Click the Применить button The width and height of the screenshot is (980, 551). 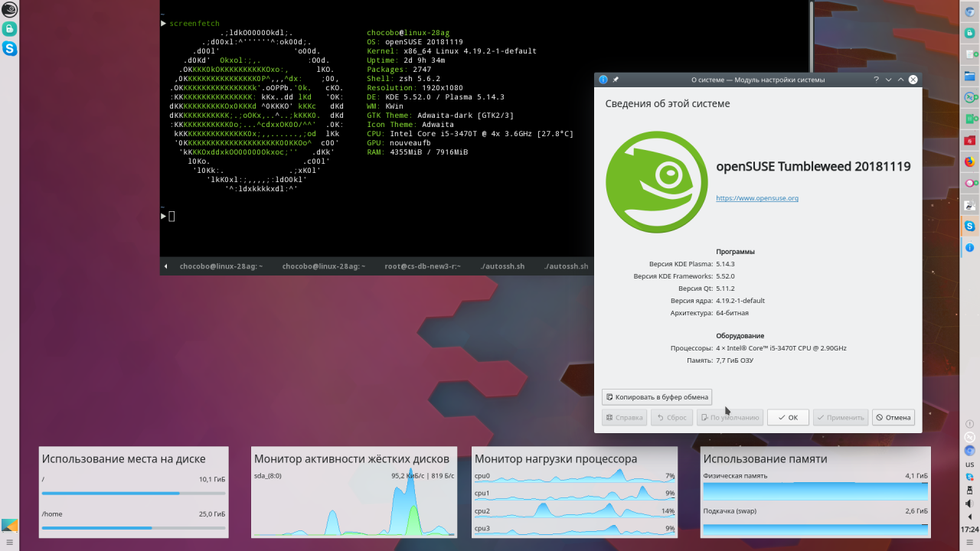point(841,417)
